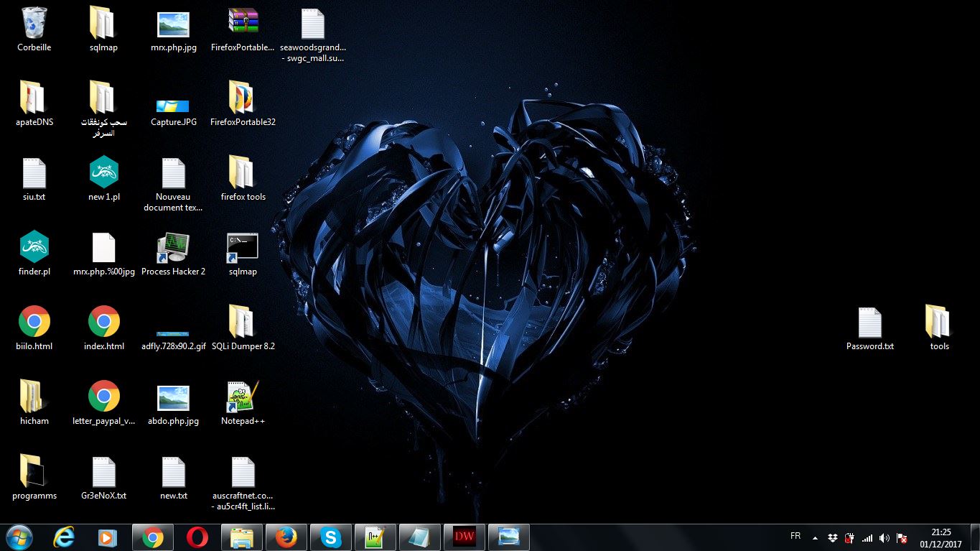Open the Windows Start menu
Screen dimensions: 980x551
(19, 537)
